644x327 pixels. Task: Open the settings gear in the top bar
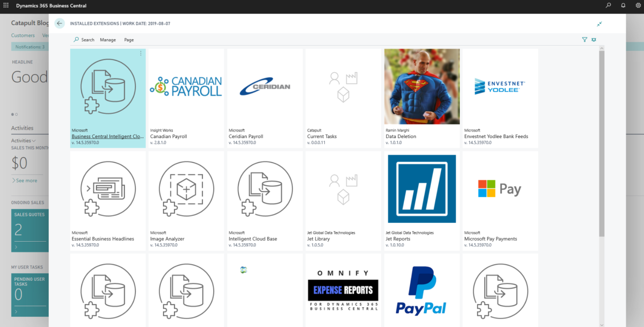click(638, 5)
